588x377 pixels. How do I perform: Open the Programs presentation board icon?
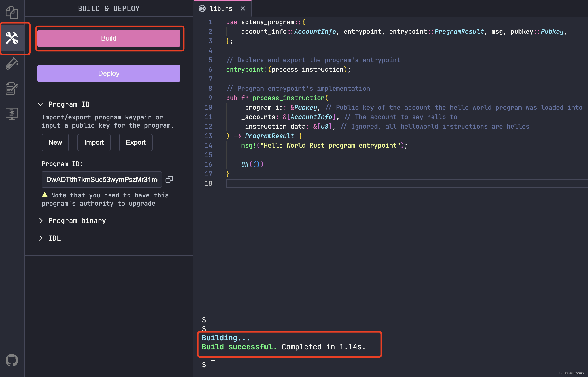click(12, 114)
